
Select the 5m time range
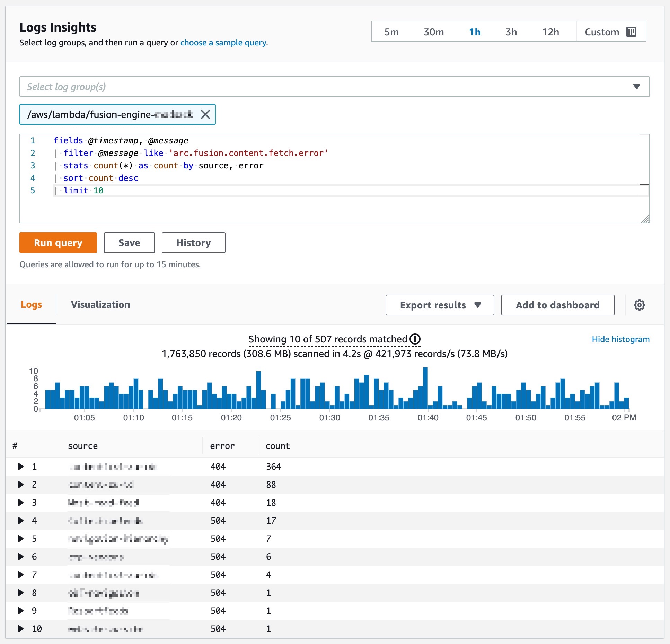pyautogui.click(x=391, y=32)
